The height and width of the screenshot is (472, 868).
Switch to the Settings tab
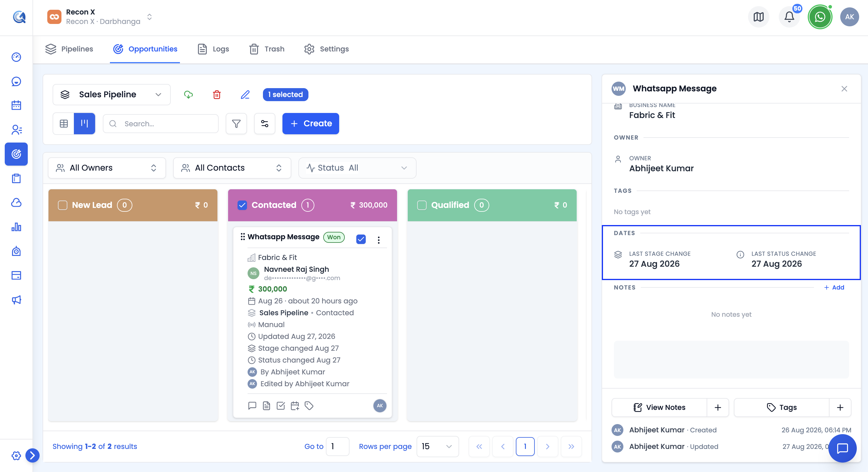click(x=326, y=49)
